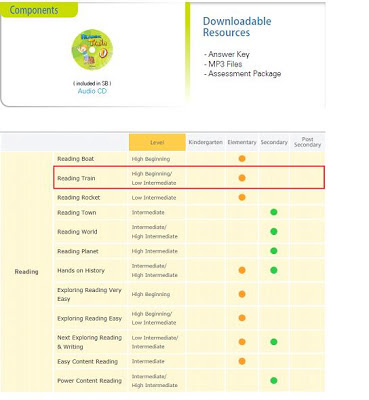Click Reading Train's High Beginning/Low Intermediate level
The height and width of the screenshot is (400, 369).
pyautogui.click(x=154, y=178)
